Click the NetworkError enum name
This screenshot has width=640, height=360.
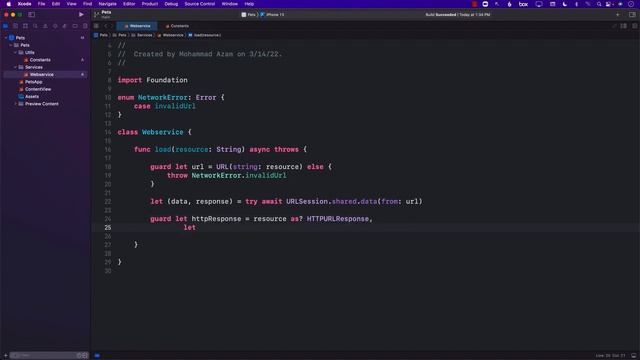point(162,98)
